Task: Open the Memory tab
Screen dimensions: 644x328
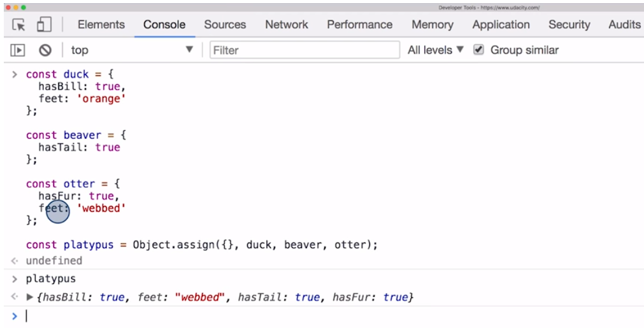Action: [433, 25]
